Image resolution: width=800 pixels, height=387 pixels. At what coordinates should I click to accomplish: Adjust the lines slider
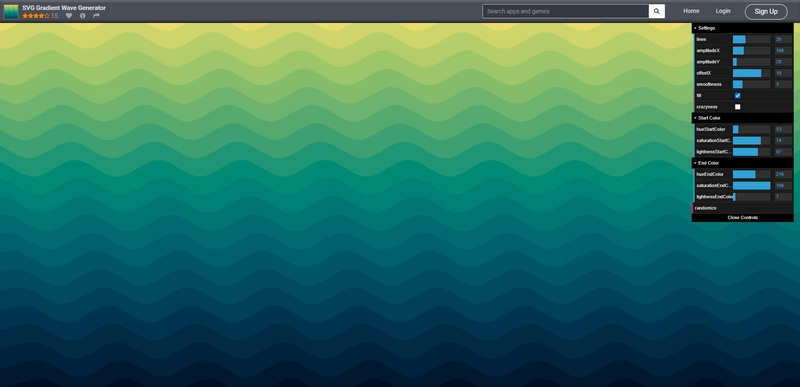coord(752,39)
